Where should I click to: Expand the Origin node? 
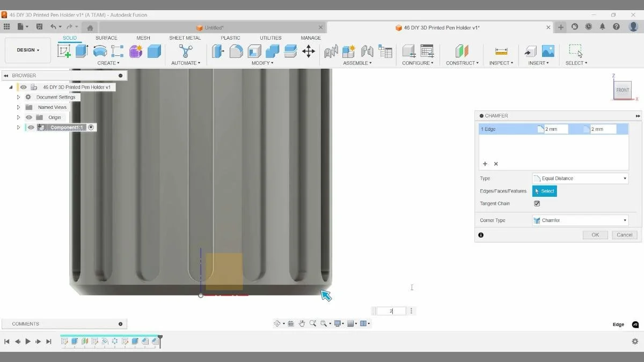click(18, 117)
